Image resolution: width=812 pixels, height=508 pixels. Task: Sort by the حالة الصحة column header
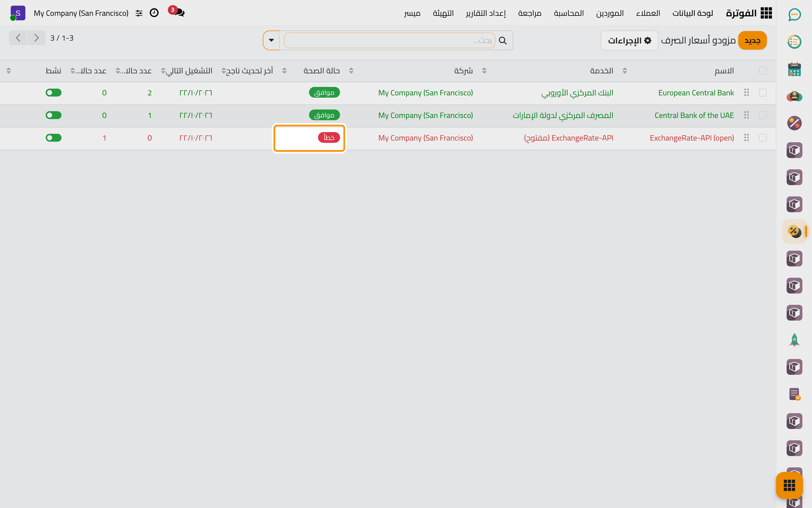tap(322, 71)
